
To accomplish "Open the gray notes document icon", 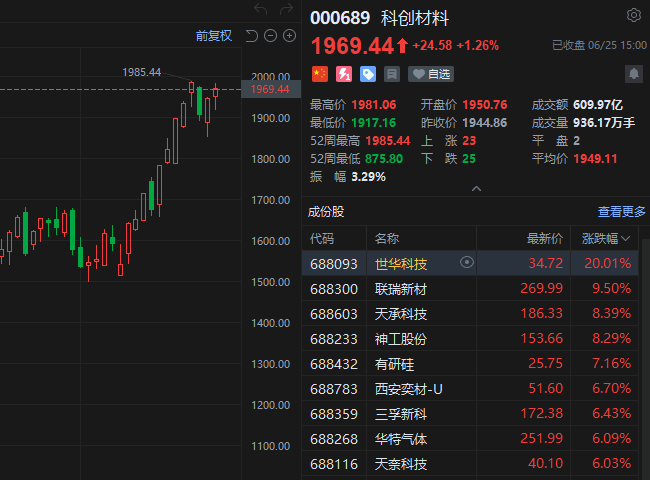I will pos(392,74).
